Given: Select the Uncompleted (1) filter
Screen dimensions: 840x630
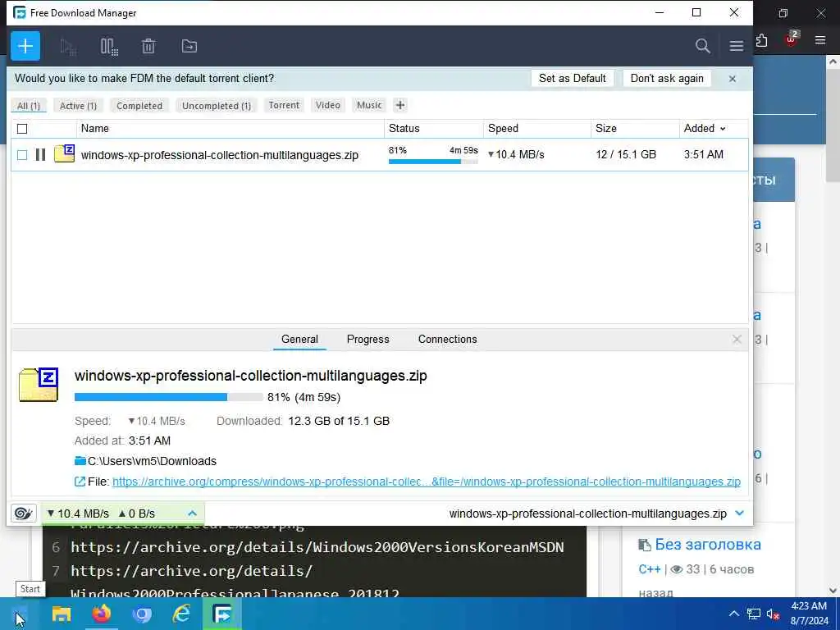Looking at the screenshot, I should point(217,106).
